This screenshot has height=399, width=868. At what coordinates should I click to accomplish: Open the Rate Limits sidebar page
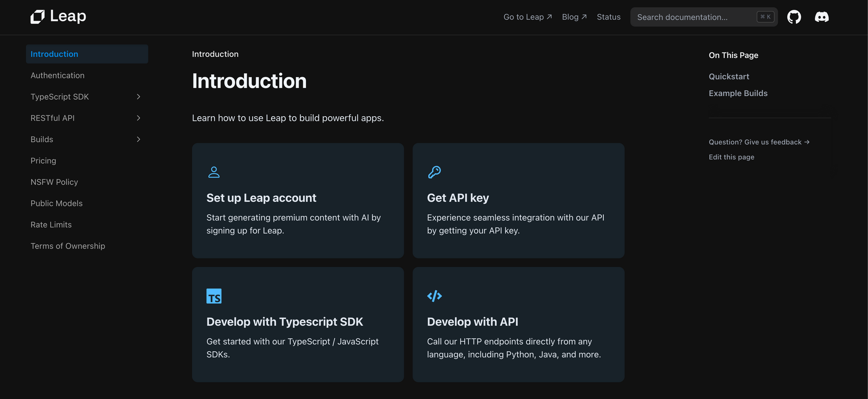point(87,225)
